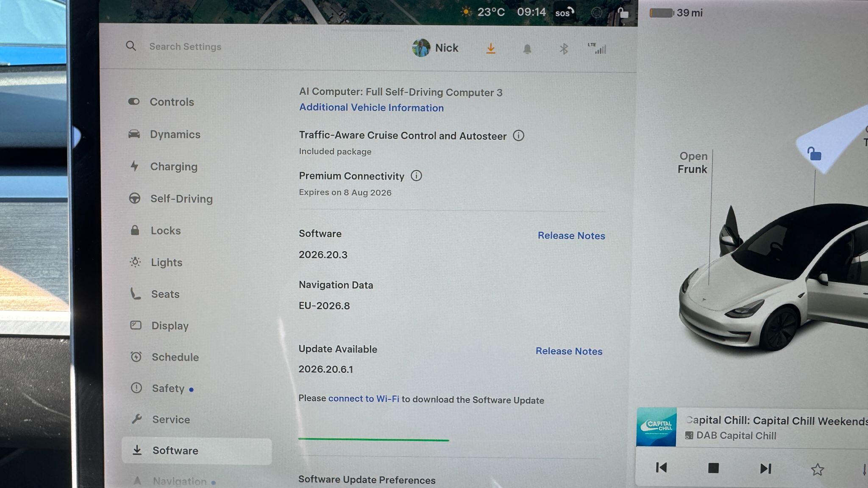Image resolution: width=868 pixels, height=488 pixels.
Task: Go to the Safety settings
Action: 162,388
